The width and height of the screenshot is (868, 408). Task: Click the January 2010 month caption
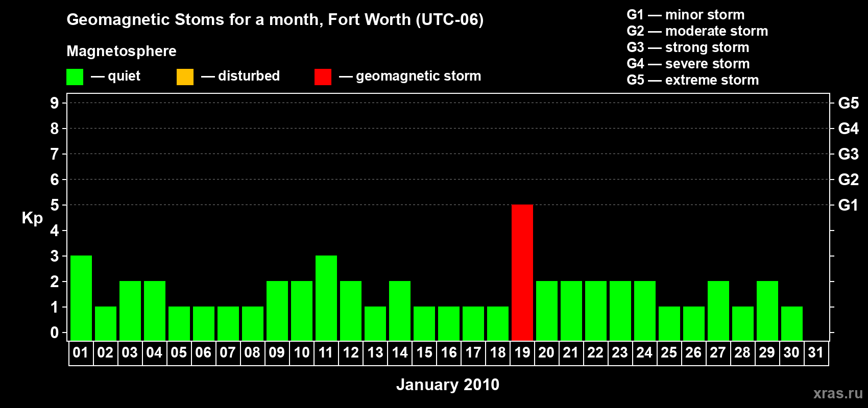(x=448, y=385)
